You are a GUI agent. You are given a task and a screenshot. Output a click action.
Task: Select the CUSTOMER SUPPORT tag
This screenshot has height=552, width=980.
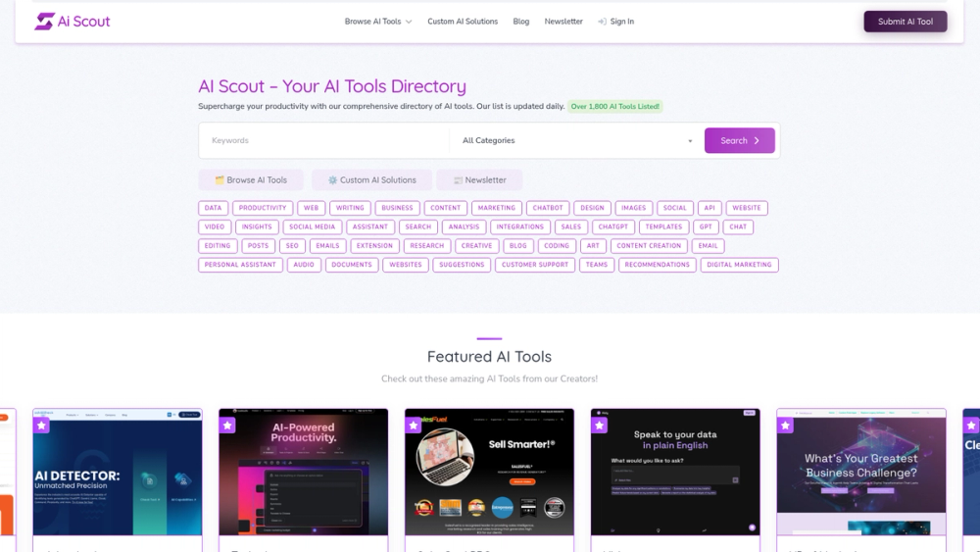pyautogui.click(x=535, y=265)
